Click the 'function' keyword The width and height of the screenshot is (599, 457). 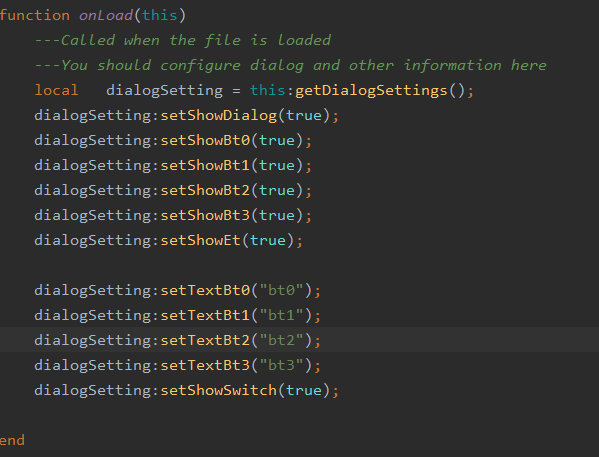pos(35,15)
